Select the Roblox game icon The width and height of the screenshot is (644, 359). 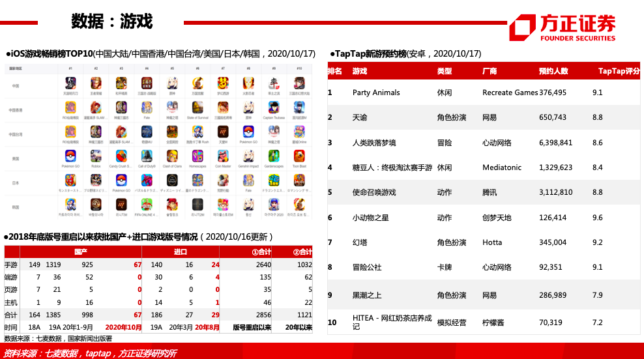(96, 156)
